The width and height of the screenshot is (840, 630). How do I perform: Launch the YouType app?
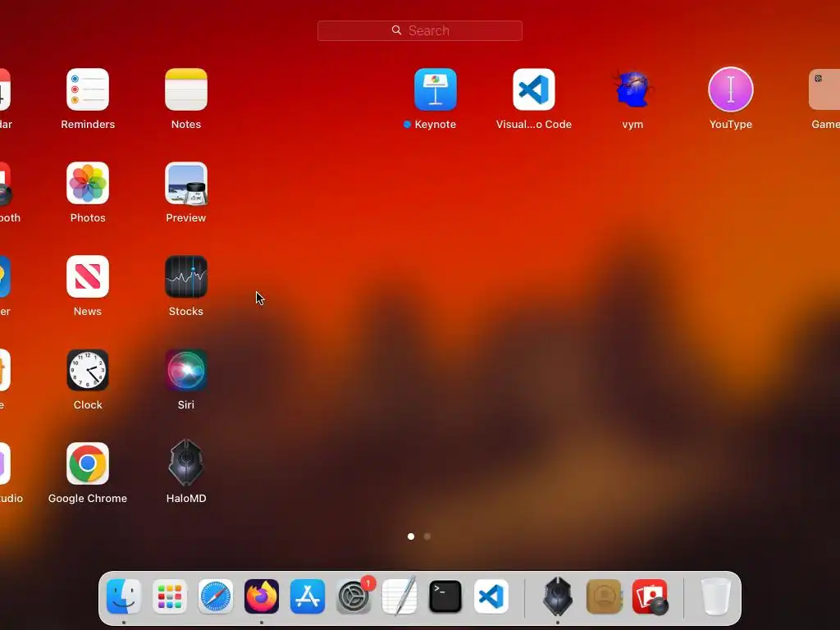point(731,89)
